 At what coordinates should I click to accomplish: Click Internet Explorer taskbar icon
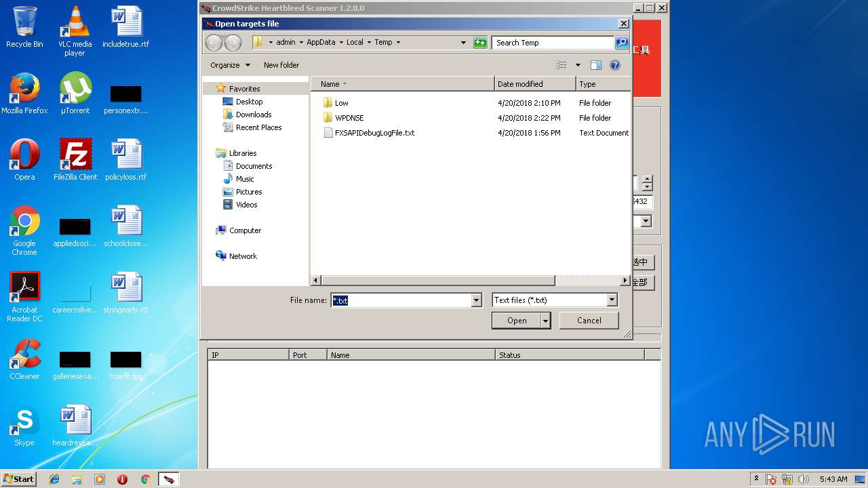point(54,479)
